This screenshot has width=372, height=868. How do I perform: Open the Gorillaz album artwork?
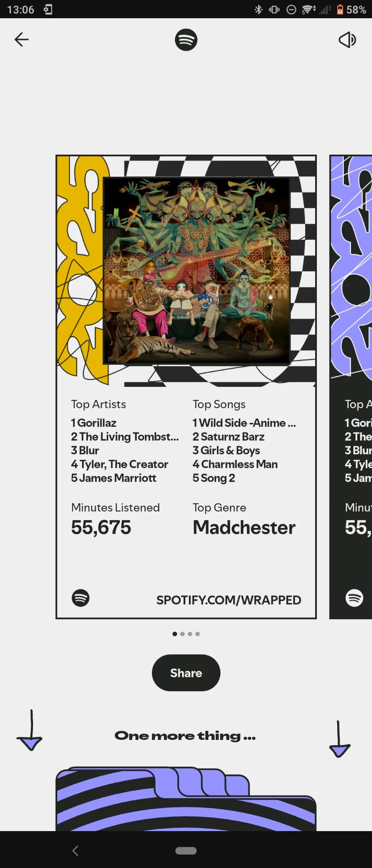pyautogui.click(x=196, y=271)
